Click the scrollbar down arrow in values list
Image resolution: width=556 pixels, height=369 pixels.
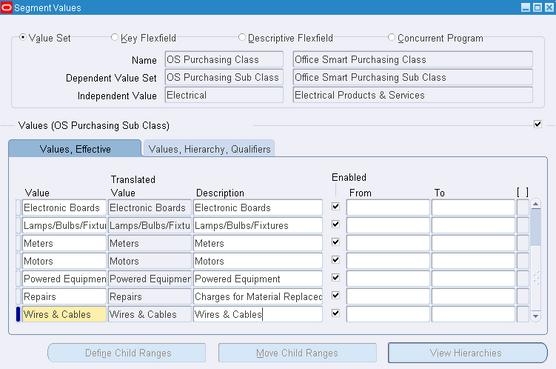click(x=535, y=316)
